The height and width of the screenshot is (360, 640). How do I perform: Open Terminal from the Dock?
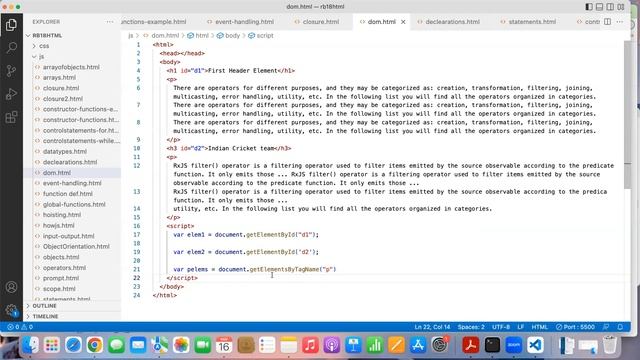[492, 345]
